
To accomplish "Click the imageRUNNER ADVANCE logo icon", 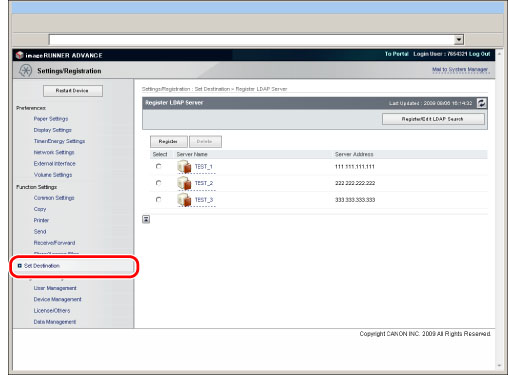I will pos(20,55).
